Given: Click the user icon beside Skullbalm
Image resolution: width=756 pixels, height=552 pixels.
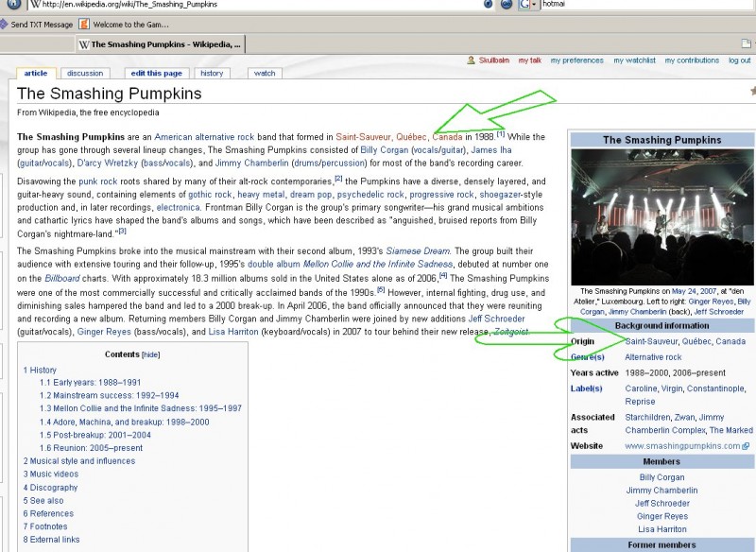Looking at the screenshot, I should pos(471,60).
